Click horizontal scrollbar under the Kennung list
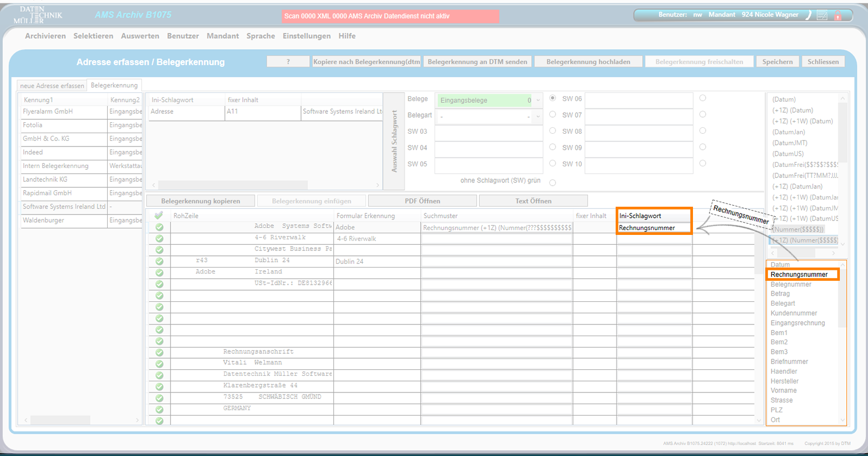This screenshot has width=868, height=456. coord(60,420)
